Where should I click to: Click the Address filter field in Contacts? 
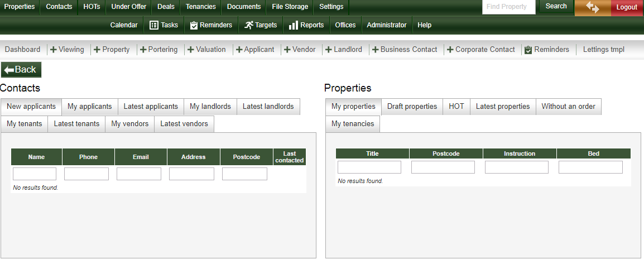pos(191,174)
